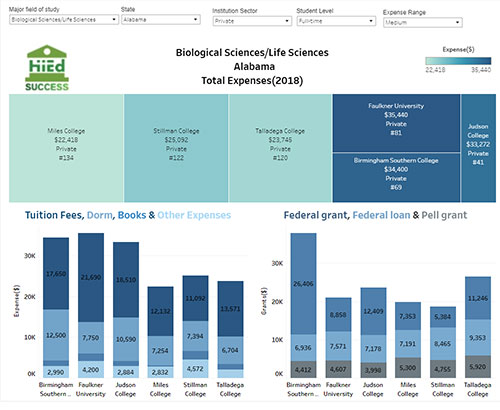Screen dimensions: 500x410
Task: Open the State dropdown showing Alabama
Action: (x=161, y=19)
